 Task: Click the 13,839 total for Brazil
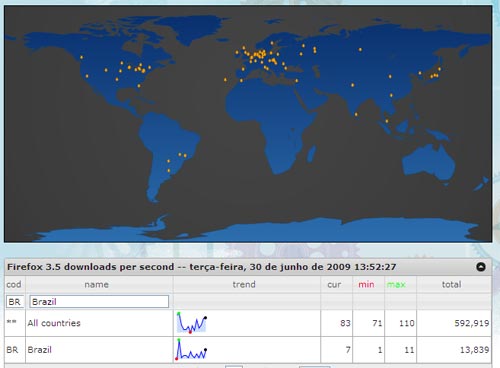(474, 350)
